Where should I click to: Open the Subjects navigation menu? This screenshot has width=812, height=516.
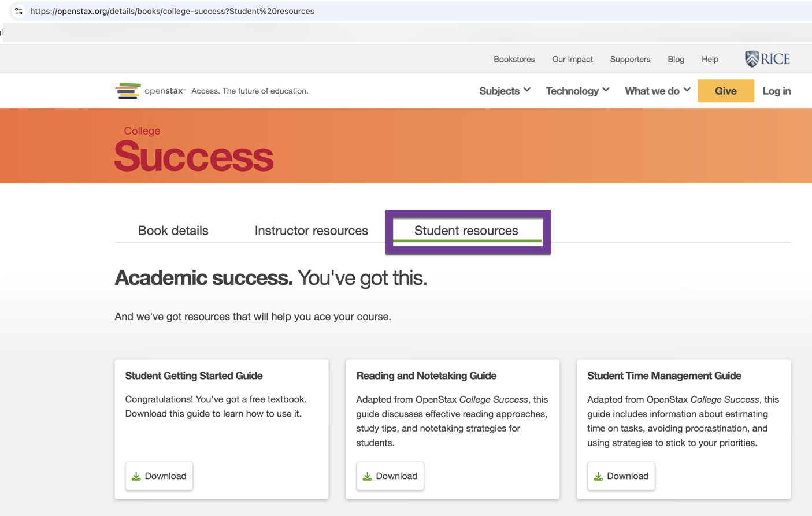(x=504, y=91)
